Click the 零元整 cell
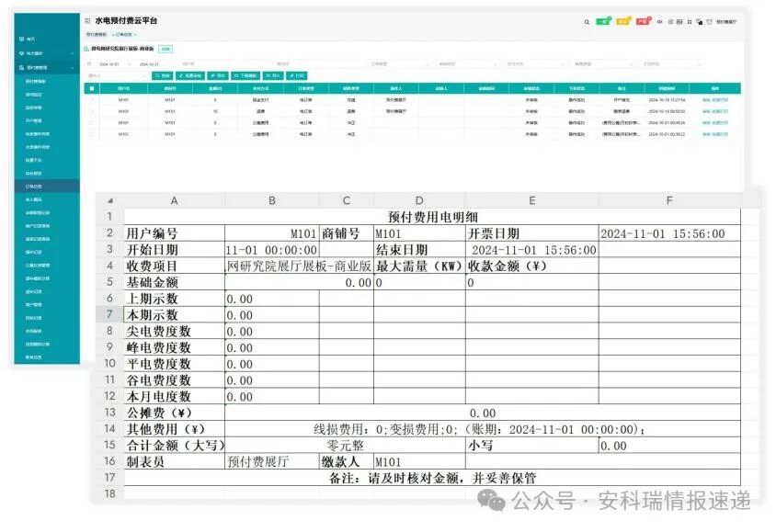Screen dimensions: 776x532 pyautogui.click(x=345, y=445)
